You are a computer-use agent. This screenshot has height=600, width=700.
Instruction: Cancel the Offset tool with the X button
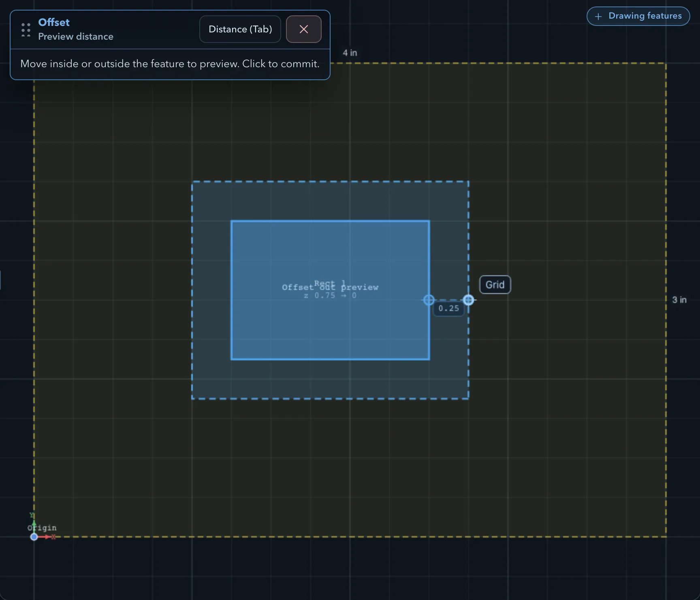[303, 29]
